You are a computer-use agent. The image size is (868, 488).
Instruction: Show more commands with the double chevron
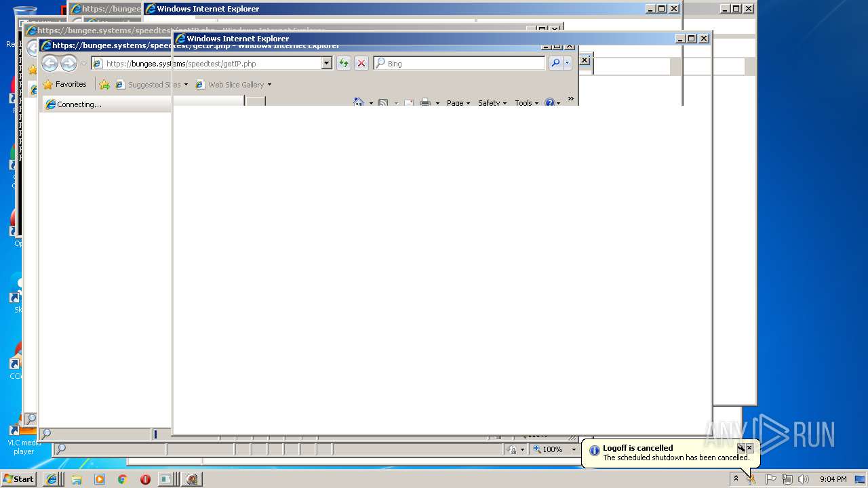point(570,99)
